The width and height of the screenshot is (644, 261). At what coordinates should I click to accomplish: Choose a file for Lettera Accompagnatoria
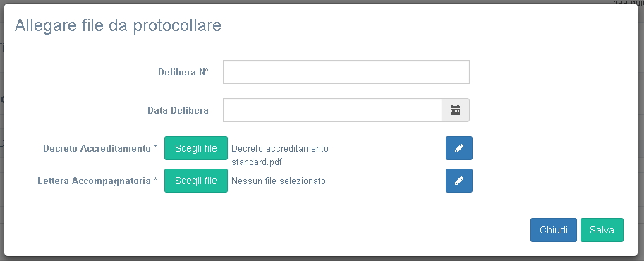[x=196, y=181]
